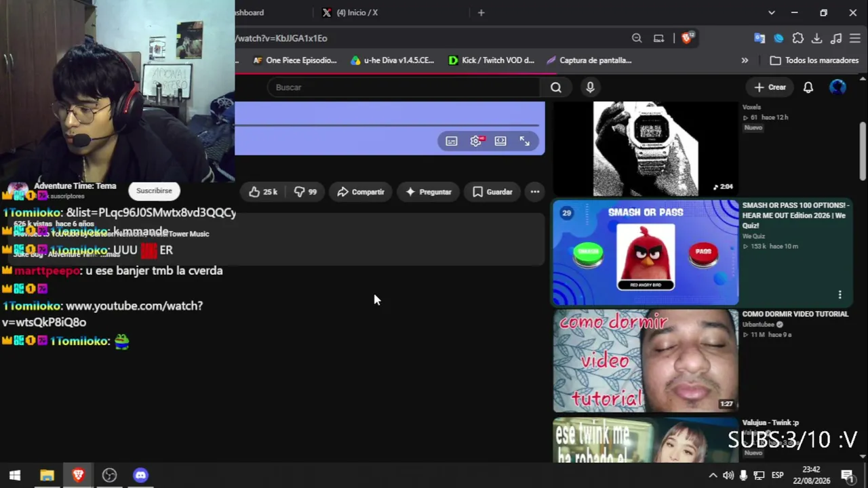Open the Windows action center notifications
This screenshot has height=488, width=868.
[x=847, y=475]
